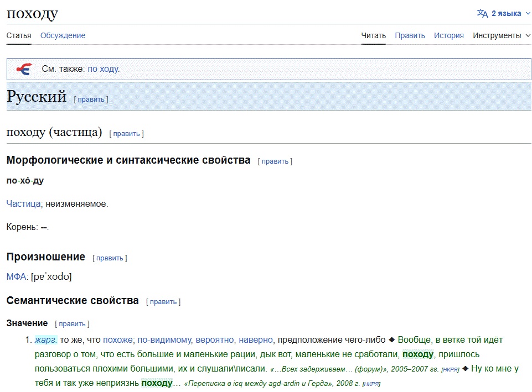The height and width of the screenshot is (392, 532).
Task: Open the История history tab
Action: pos(448,35)
